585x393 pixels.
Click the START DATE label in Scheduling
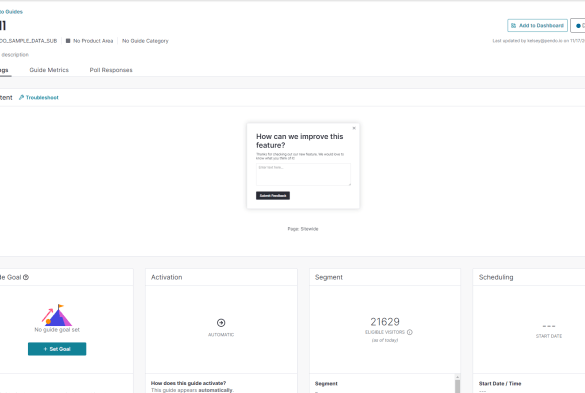pyautogui.click(x=549, y=336)
